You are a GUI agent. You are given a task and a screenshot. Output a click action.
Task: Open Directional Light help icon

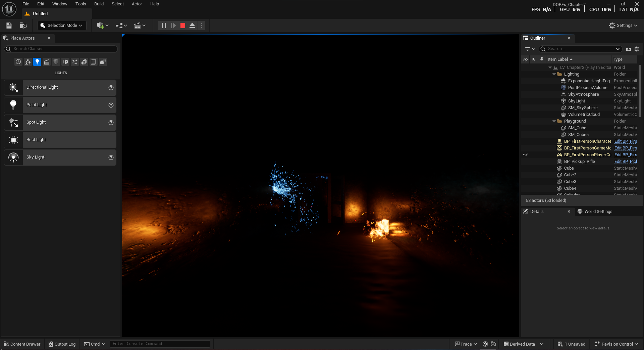click(x=111, y=88)
